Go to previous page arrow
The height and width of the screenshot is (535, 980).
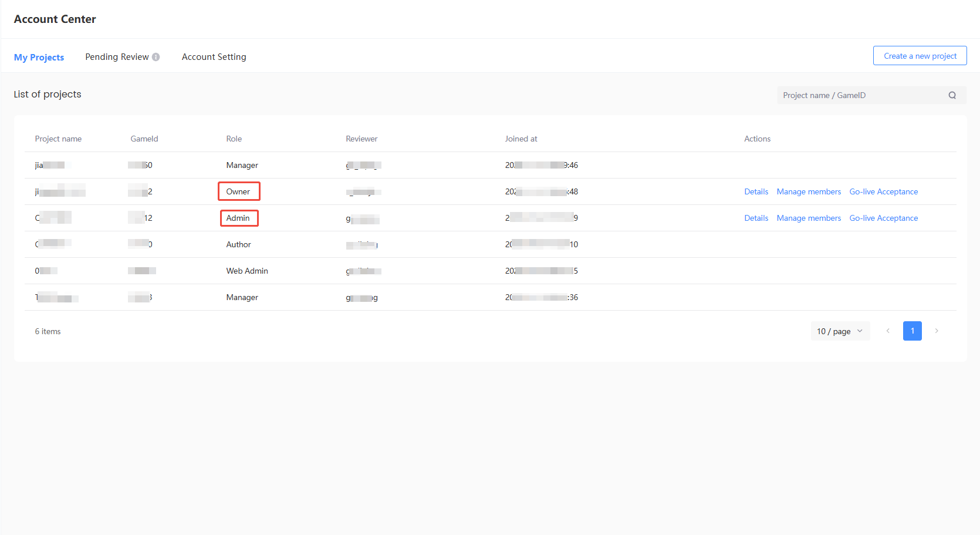(x=888, y=331)
